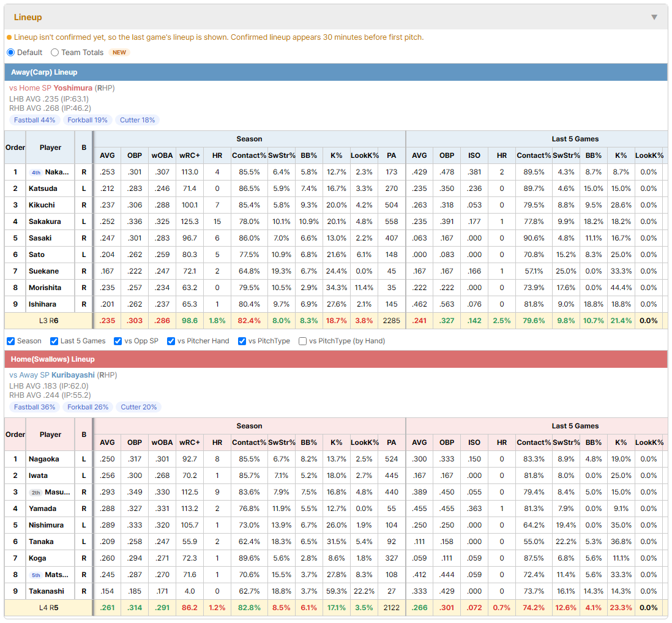Image resolution: width=672 pixels, height=623 pixels.
Task: Click the PA column header in the Swallows table
Action: [391, 442]
